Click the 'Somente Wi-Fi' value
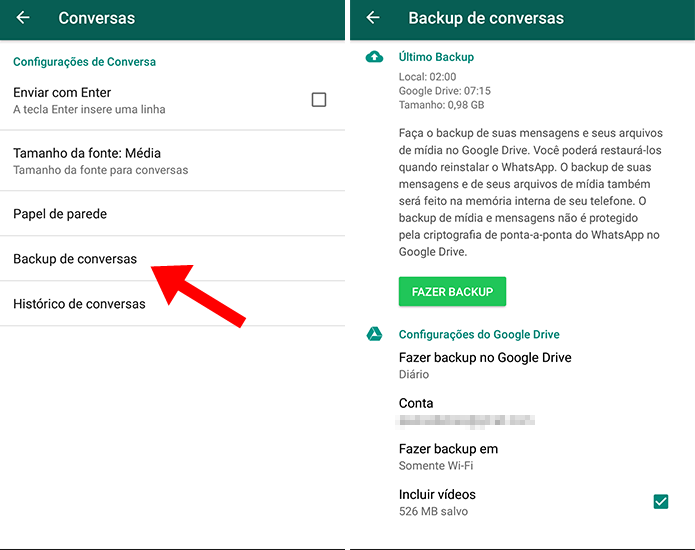 click(x=436, y=466)
